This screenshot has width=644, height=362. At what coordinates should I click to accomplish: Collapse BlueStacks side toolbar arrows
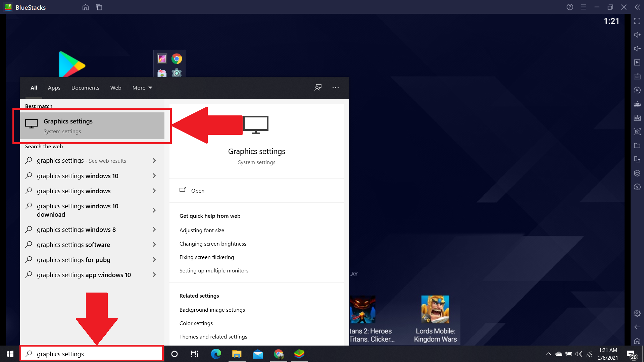coord(637,7)
